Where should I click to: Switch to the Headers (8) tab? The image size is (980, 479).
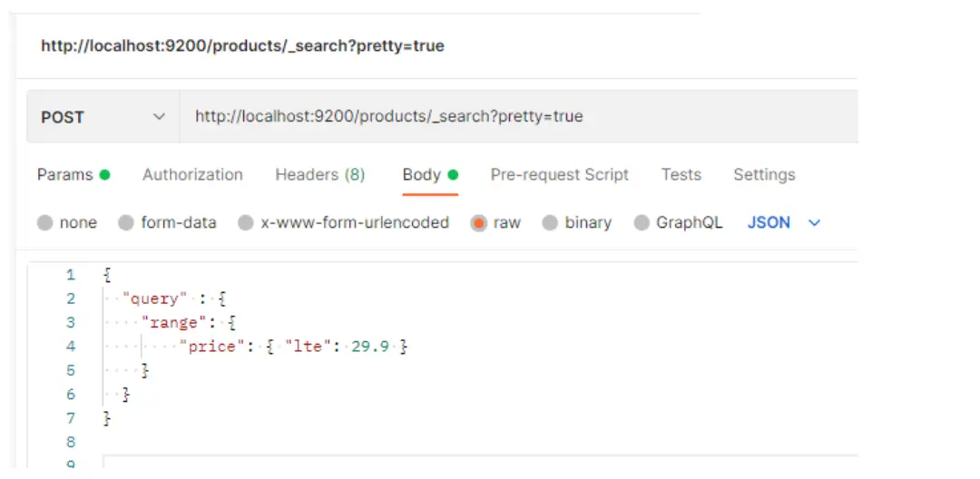coord(319,175)
